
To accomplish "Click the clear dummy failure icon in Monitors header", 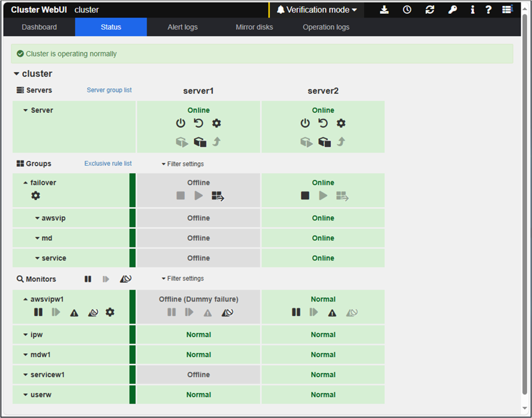I will coord(125,279).
